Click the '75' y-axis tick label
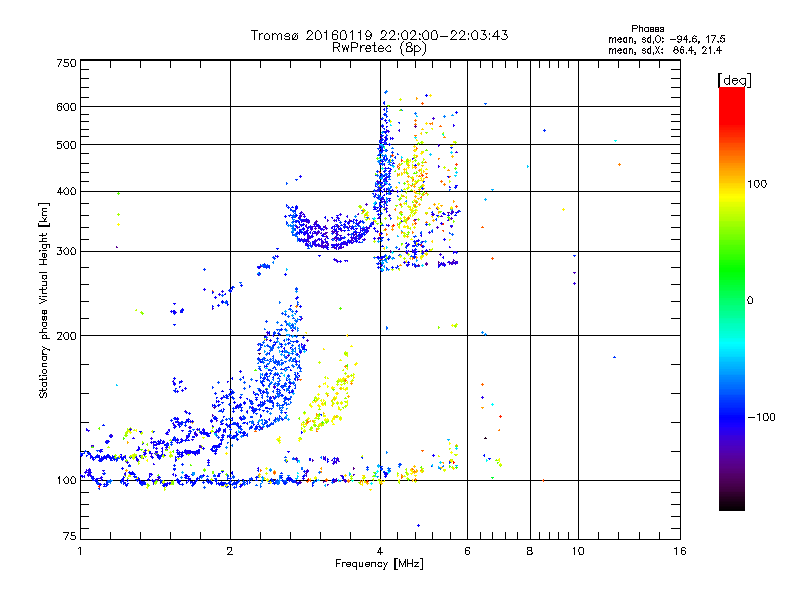The image size is (800, 600). (70, 536)
